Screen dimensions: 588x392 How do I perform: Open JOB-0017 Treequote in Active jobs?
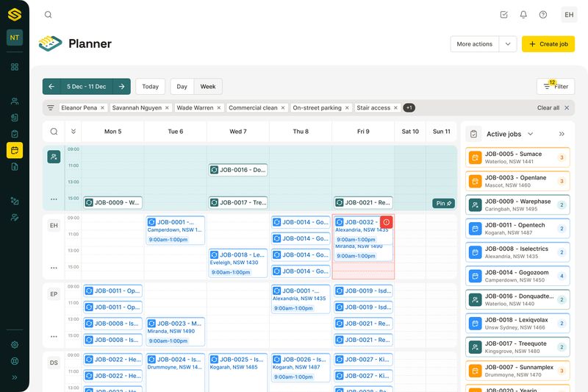517,347
